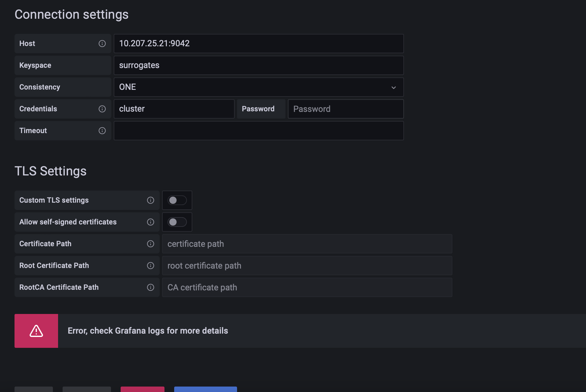
Task: Click the info icon beside RootCA Certificate Path
Action: pos(150,287)
